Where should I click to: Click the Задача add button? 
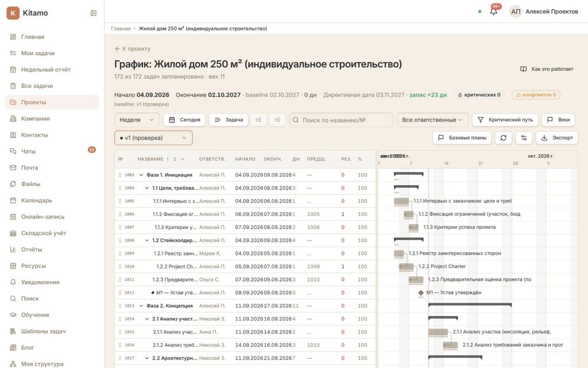click(x=229, y=120)
